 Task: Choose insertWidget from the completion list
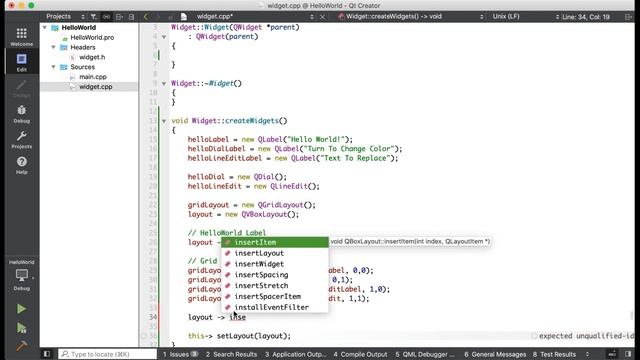tap(275, 264)
